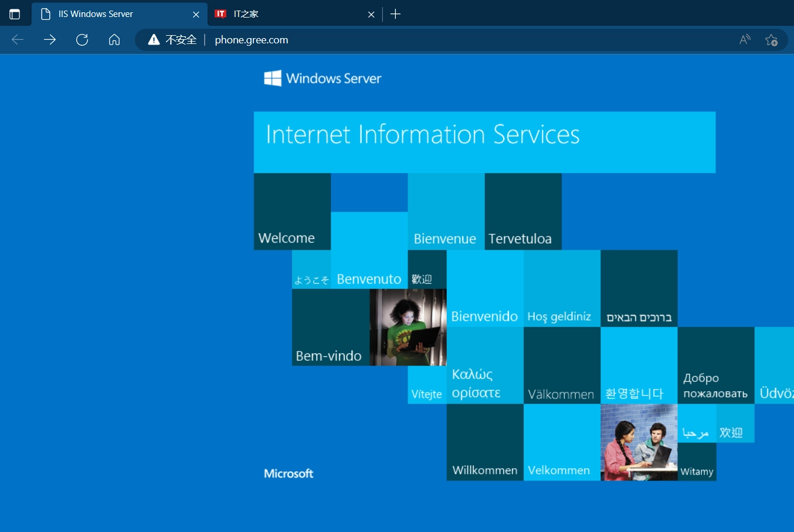Open a new browser tab
The image size is (794, 532).
395,14
